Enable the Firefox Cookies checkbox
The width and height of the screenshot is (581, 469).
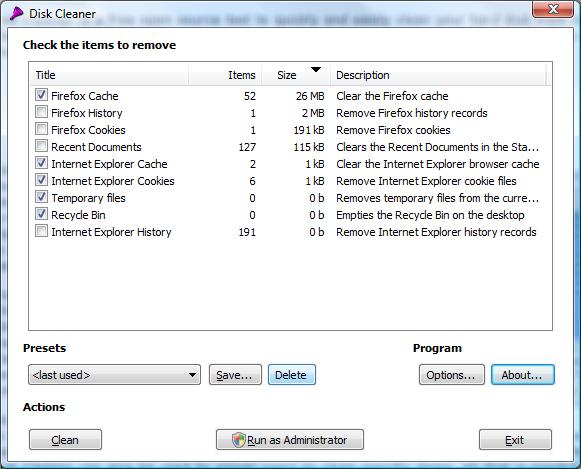pos(41,129)
